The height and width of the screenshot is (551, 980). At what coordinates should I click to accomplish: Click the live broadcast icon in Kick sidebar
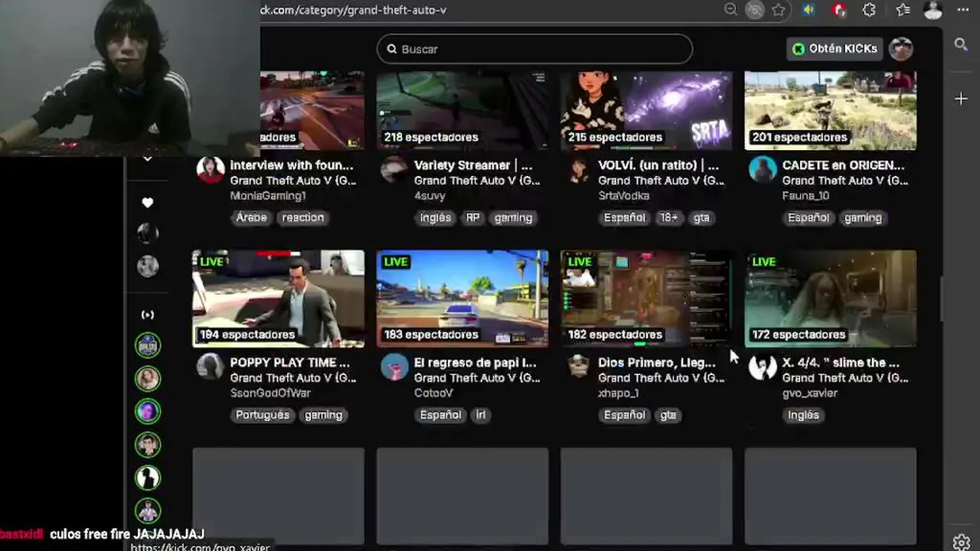tap(148, 315)
